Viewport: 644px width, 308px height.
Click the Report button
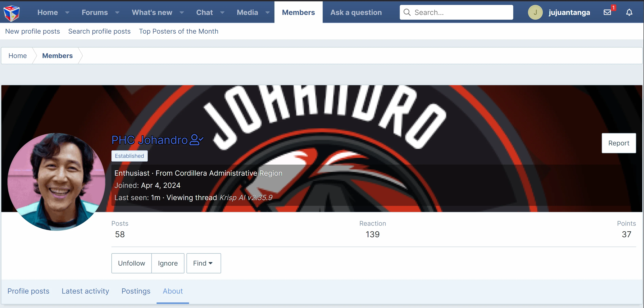(619, 143)
